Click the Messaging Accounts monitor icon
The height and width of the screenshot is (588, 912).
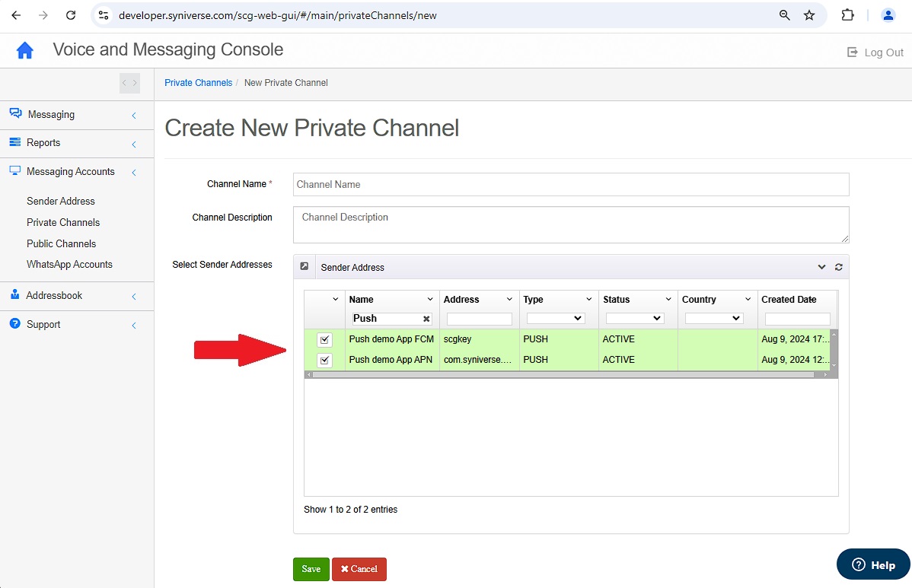point(15,171)
